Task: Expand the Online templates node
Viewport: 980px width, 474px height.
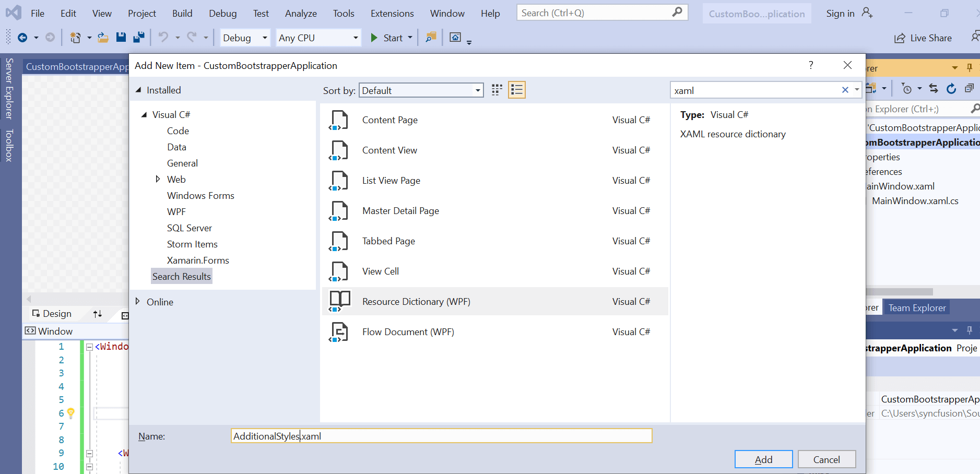Action: coord(138,302)
